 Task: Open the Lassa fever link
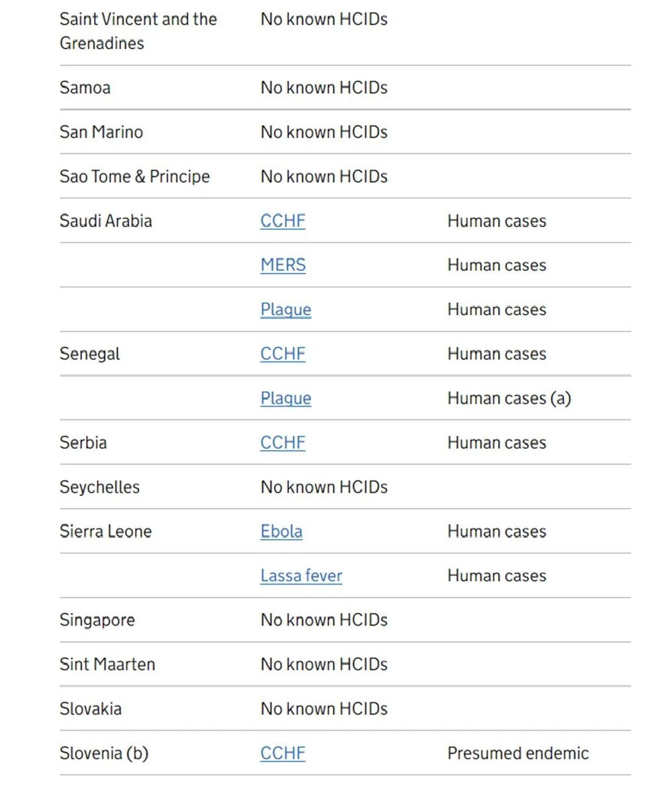(x=302, y=576)
